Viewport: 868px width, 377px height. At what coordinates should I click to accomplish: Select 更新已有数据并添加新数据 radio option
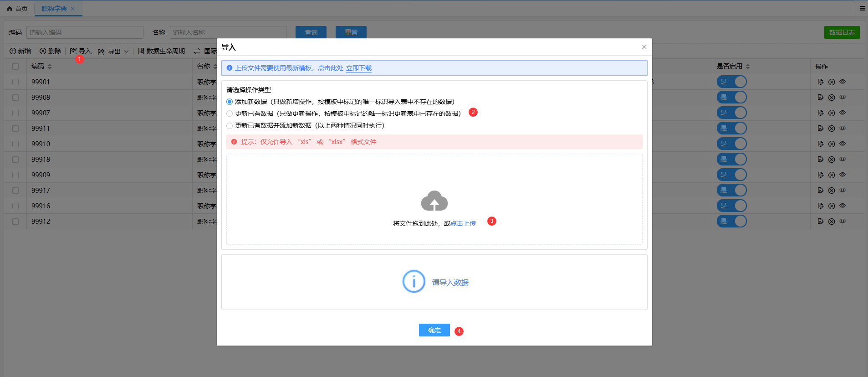coord(230,125)
